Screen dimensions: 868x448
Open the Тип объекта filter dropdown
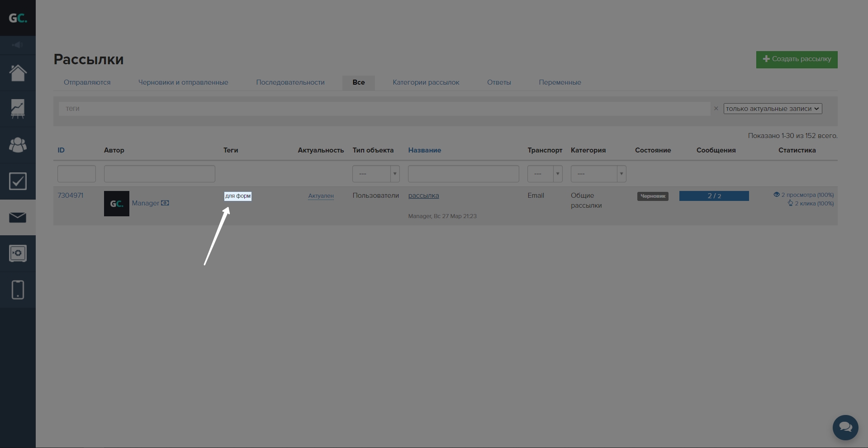[x=375, y=174]
